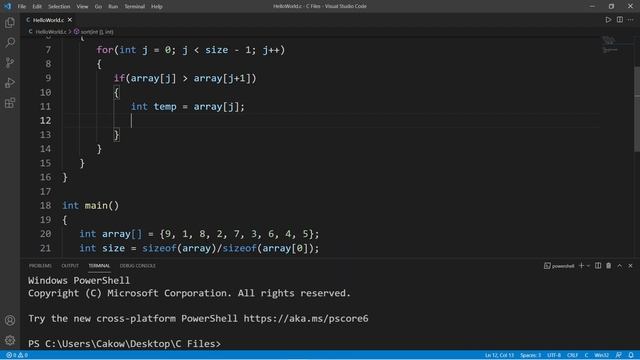This screenshot has width=640, height=360.
Task: Create a new terminal with plus icon
Action: pyautogui.click(x=581, y=266)
